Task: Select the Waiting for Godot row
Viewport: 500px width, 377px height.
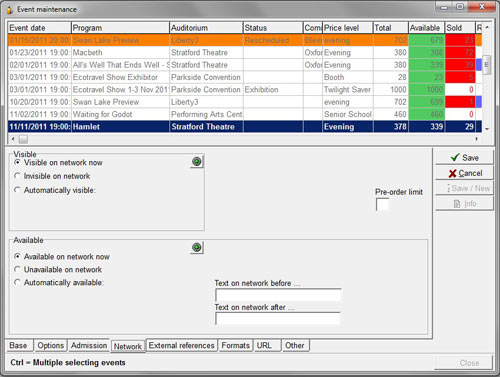Action: 245,114
